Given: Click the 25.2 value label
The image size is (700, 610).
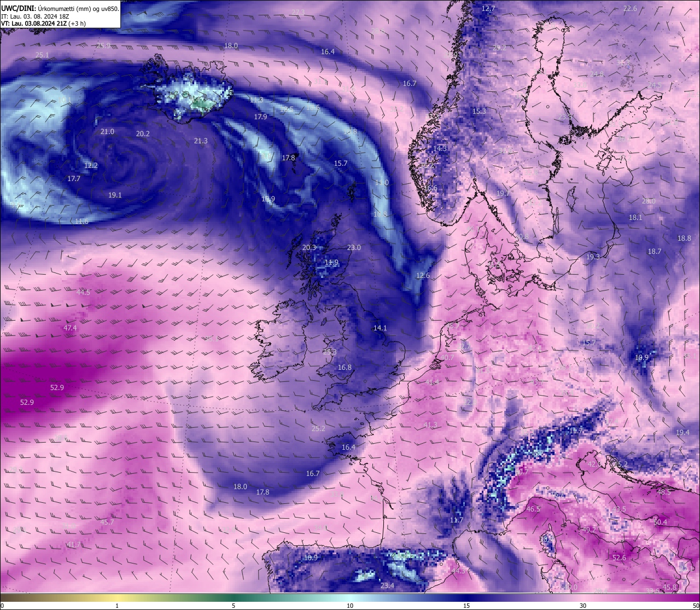Looking at the screenshot, I should 318,429.
